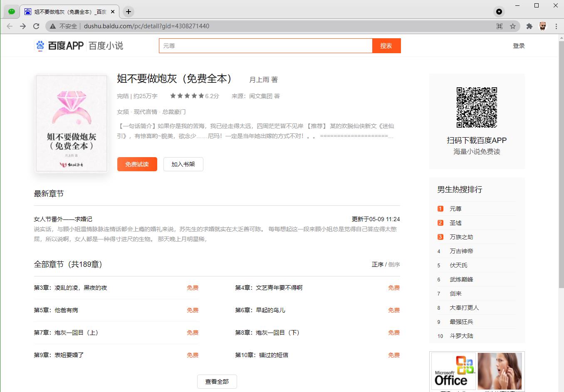
Task: Close the novel browser tab
Action: tap(114, 12)
